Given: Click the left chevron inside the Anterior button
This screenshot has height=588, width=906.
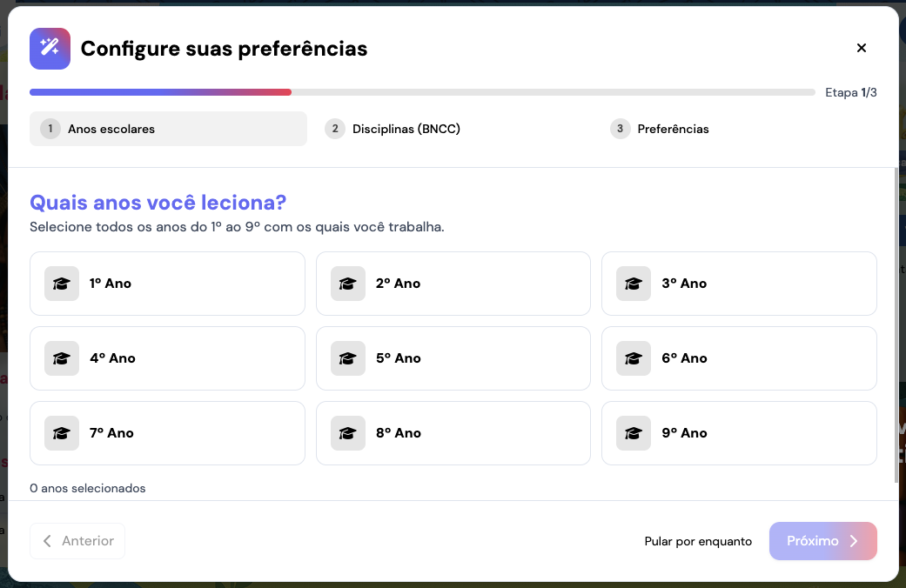Looking at the screenshot, I should tap(49, 541).
